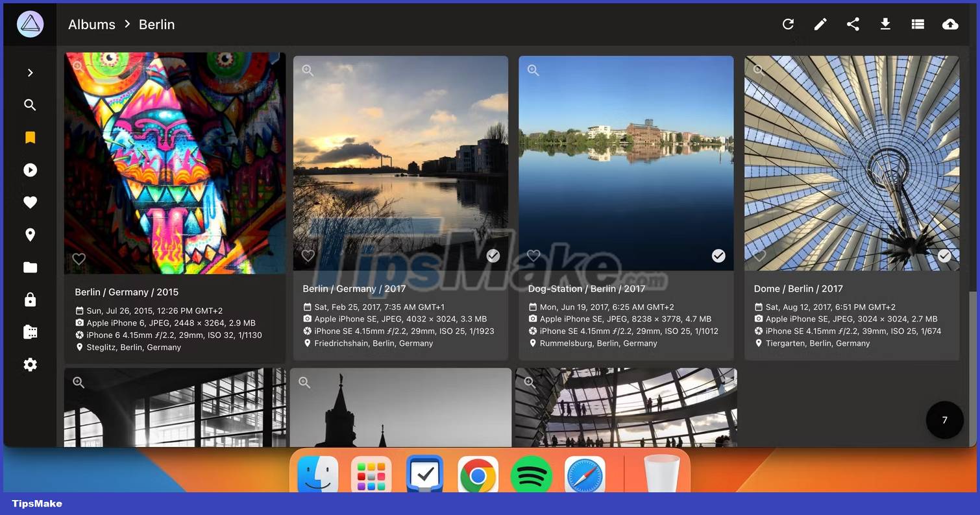The image size is (980, 515).
Task: Refresh the album with the reload icon
Action: coord(788,24)
